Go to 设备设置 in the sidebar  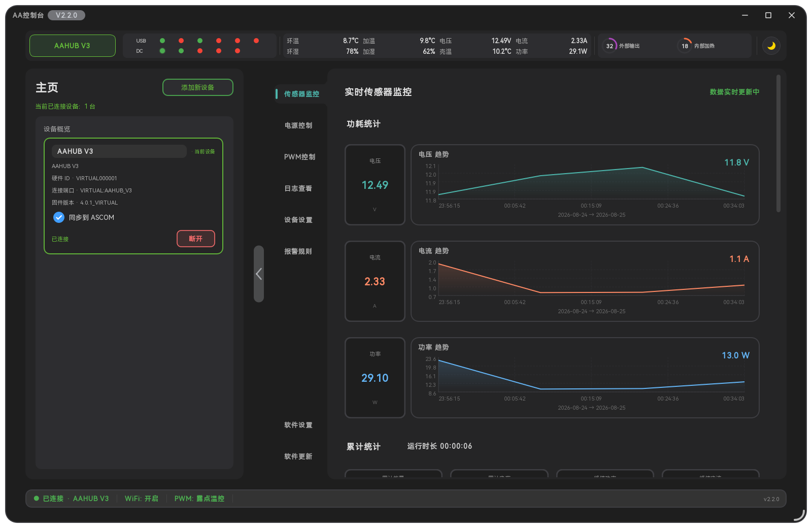pos(298,220)
